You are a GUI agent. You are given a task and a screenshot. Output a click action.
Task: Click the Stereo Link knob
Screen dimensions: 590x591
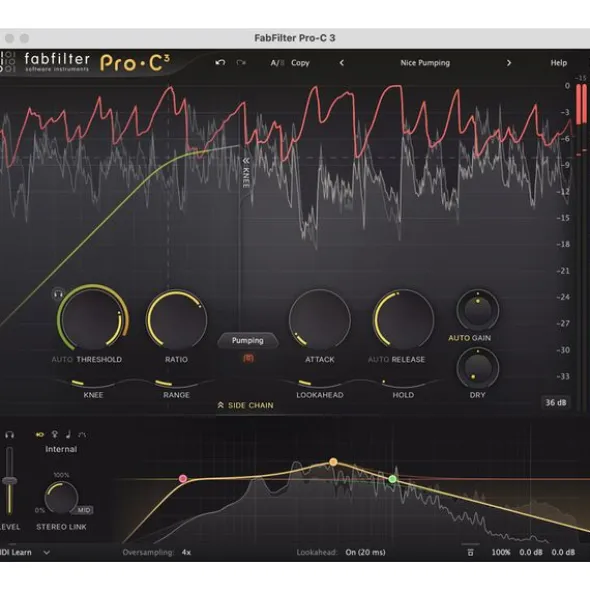(x=61, y=497)
